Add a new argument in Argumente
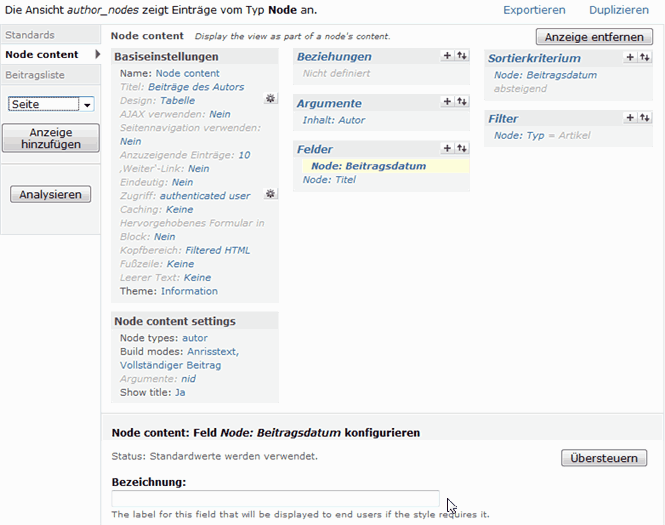Image resolution: width=665 pixels, height=525 pixels. (x=447, y=102)
